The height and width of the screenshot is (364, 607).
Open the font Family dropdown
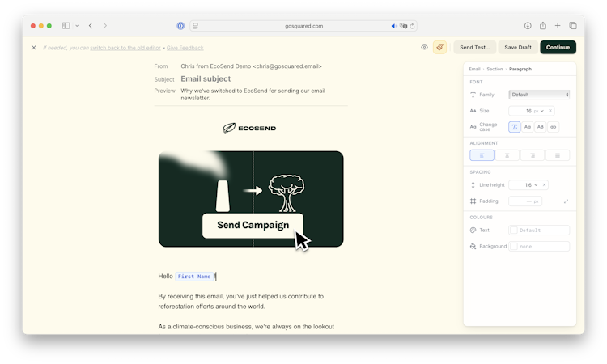point(539,95)
